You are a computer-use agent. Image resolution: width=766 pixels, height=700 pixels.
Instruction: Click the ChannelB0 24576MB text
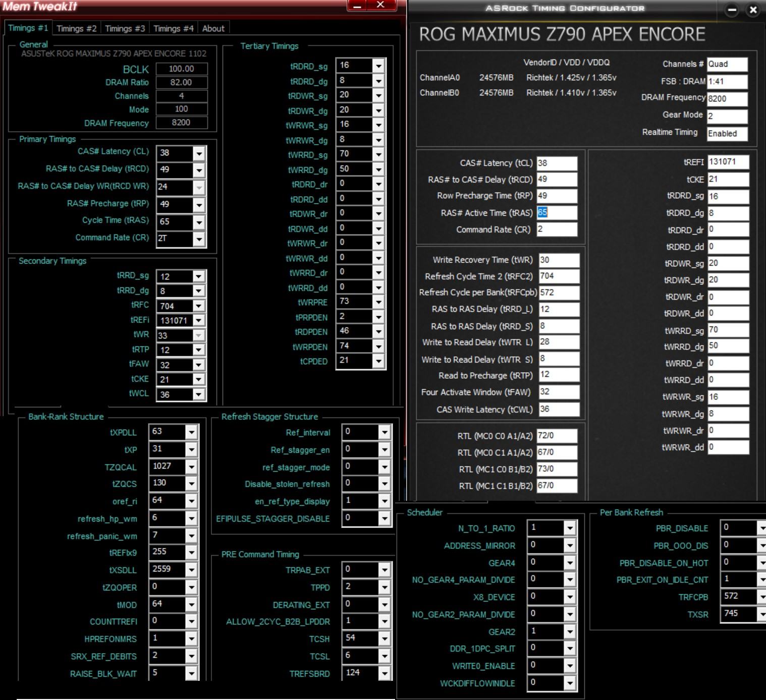click(x=496, y=93)
